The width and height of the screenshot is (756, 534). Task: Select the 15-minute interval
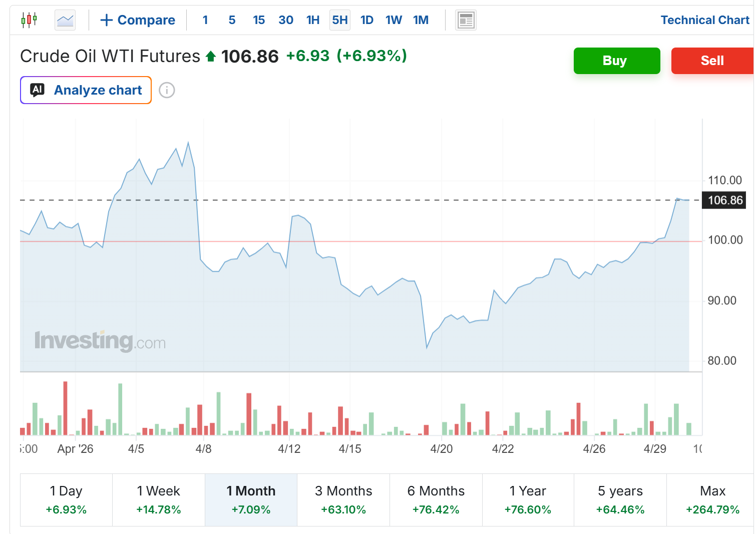pyautogui.click(x=259, y=20)
